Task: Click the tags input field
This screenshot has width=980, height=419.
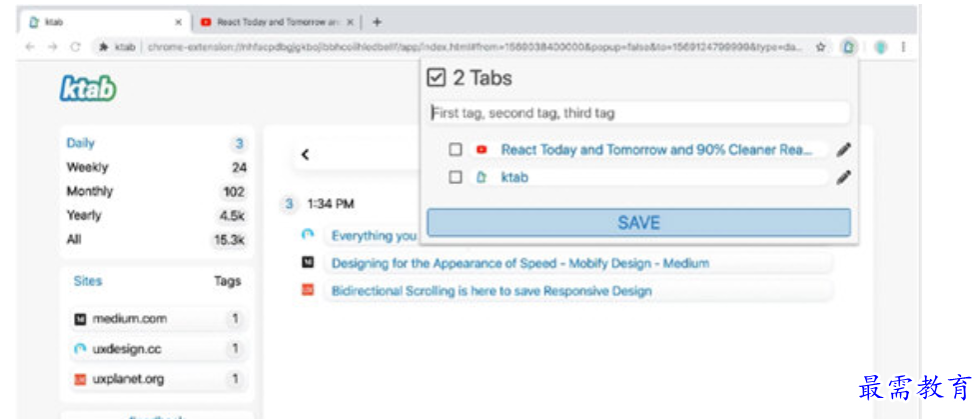Action: tap(639, 113)
